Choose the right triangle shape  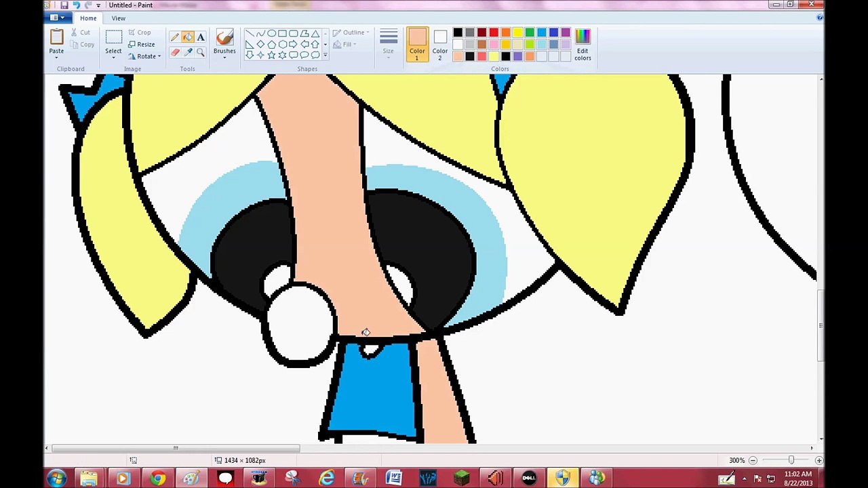(250, 45)
